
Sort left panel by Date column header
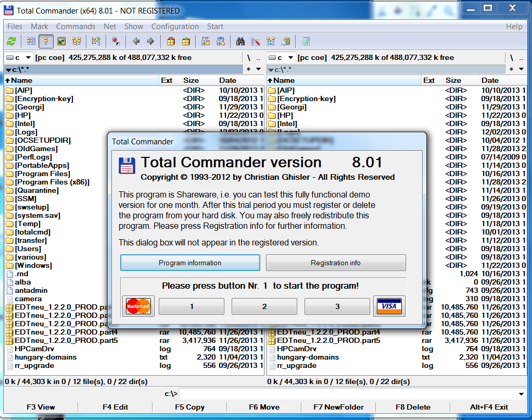[x=240, y=80]
